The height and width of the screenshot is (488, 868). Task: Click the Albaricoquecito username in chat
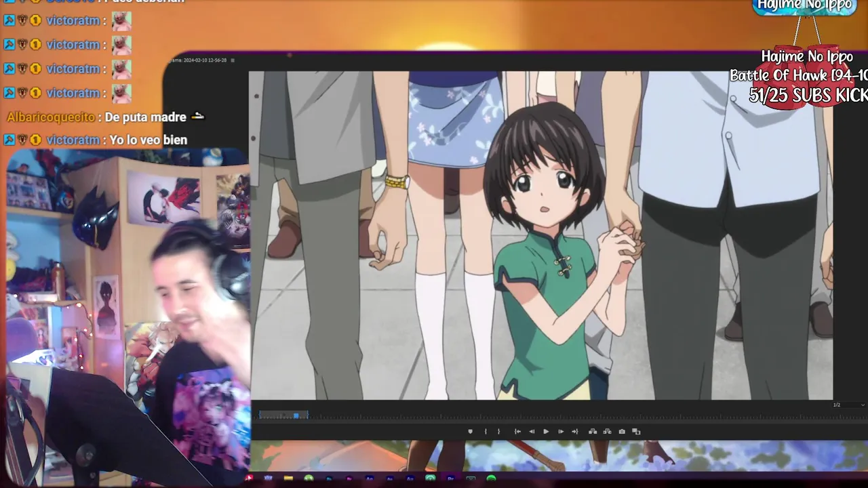[x=51, y=117]
